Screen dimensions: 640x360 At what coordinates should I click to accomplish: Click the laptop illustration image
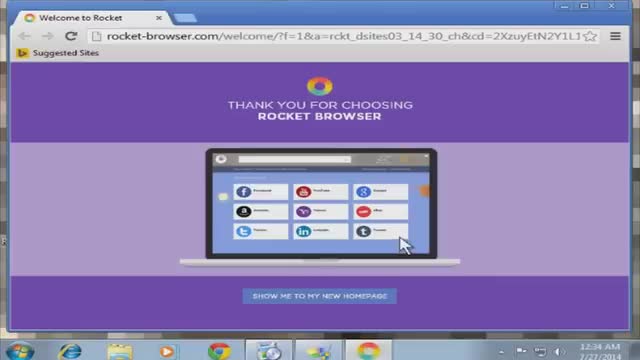tap(320, 207)
